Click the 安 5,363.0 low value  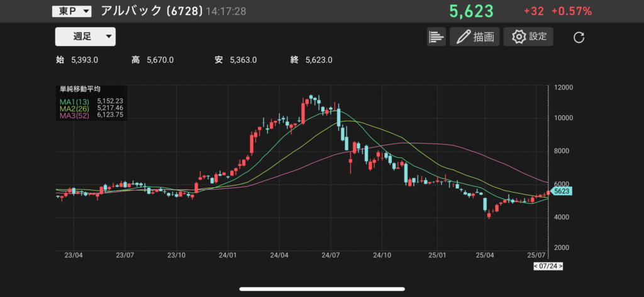click(236, 60)
